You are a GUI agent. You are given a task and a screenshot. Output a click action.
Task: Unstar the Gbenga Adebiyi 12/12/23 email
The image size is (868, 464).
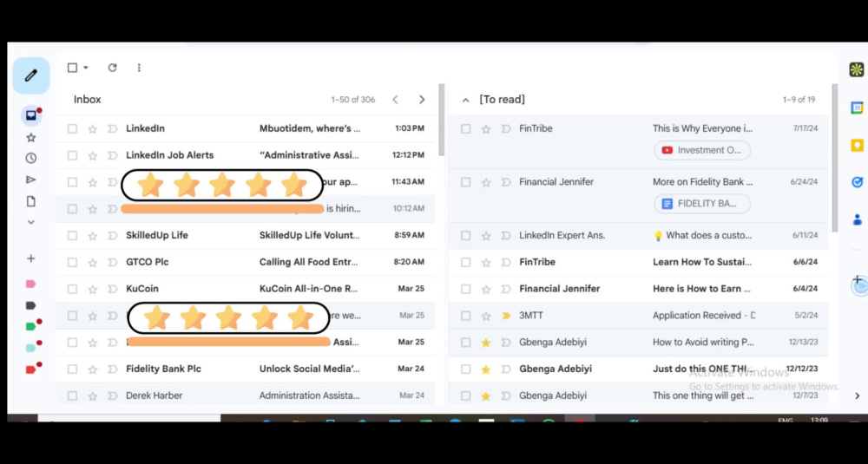485,369
